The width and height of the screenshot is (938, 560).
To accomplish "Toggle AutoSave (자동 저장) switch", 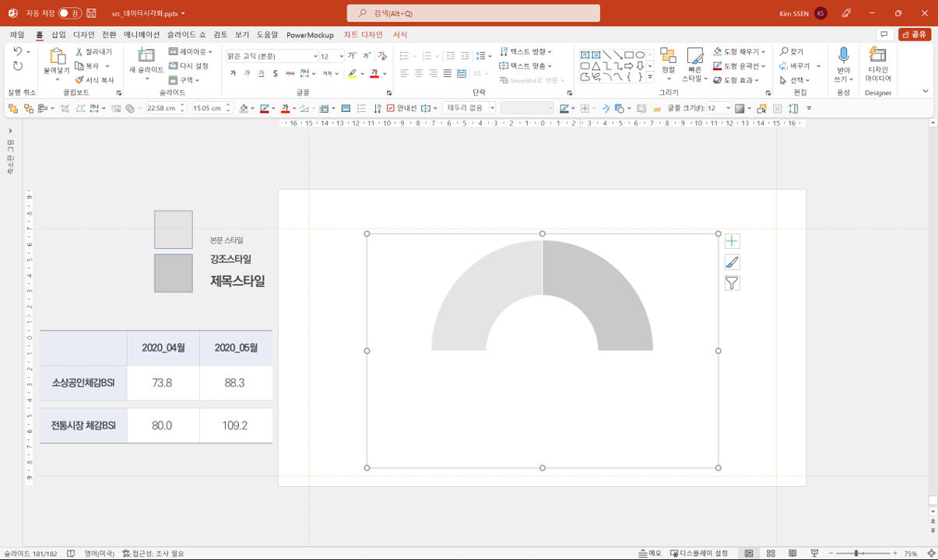I will click(69, 13).
